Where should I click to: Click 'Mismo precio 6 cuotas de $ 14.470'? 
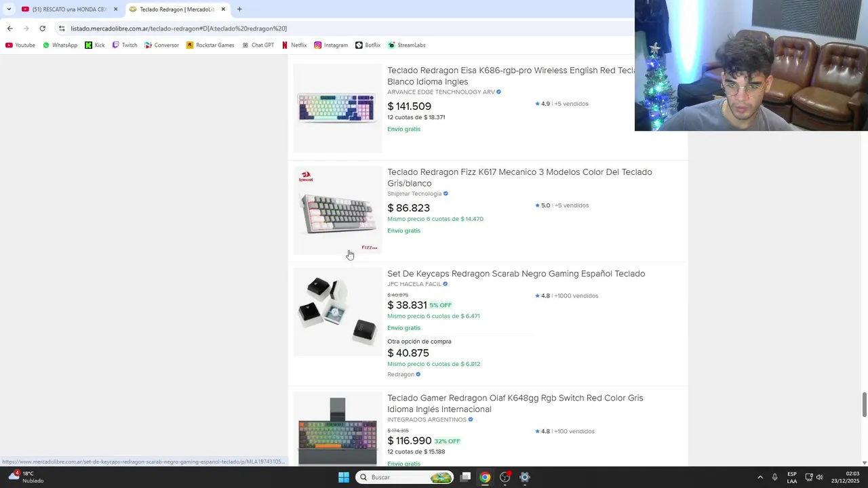(x=435, y=219)
